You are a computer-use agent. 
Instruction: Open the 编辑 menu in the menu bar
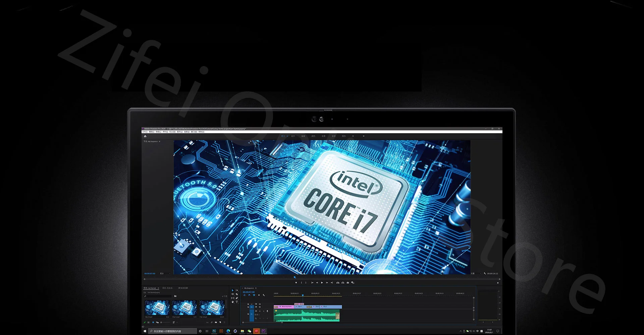point(152,132)
